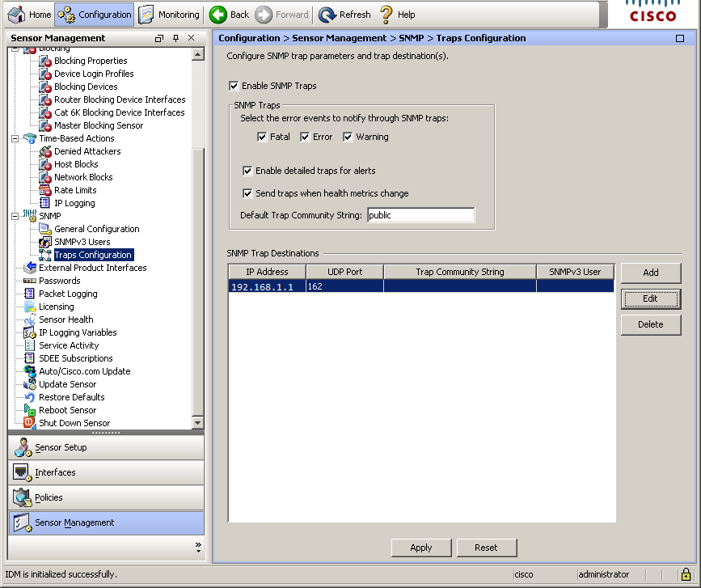Collapse the SNMP tree node
701x588 pixels.
(15, 217)
